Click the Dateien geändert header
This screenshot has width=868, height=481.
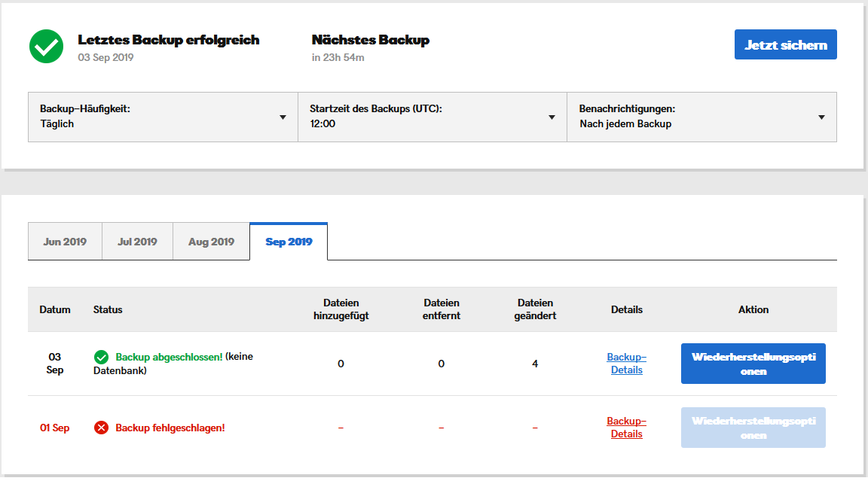535,309
